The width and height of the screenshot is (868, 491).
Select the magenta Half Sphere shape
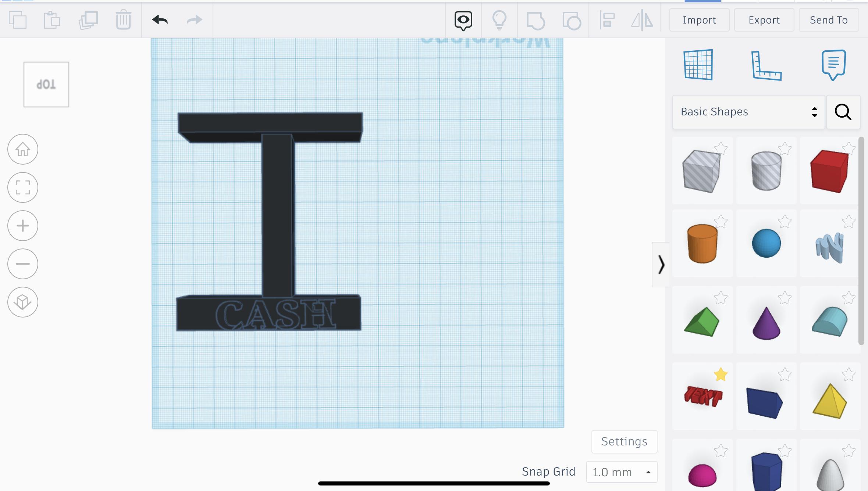tap(702, 475)
